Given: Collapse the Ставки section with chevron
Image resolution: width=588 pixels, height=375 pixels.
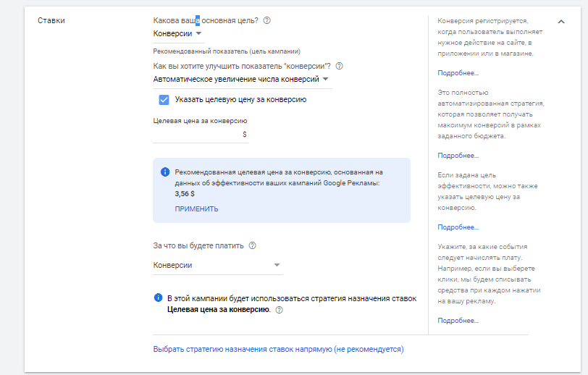Looking at the screenshot, I should pyautogui.click(x=561, y=22).
